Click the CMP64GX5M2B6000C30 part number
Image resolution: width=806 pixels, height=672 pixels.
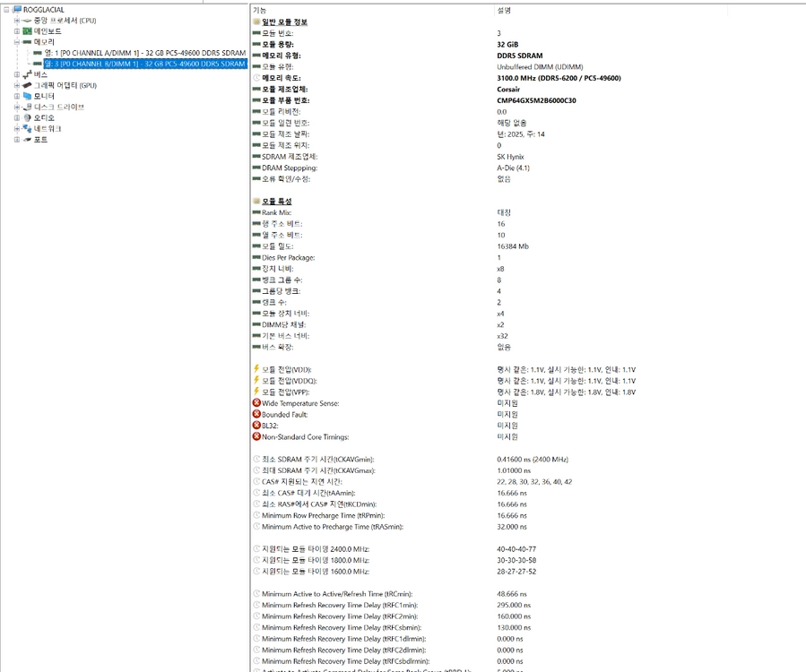(x=536, y=100)
